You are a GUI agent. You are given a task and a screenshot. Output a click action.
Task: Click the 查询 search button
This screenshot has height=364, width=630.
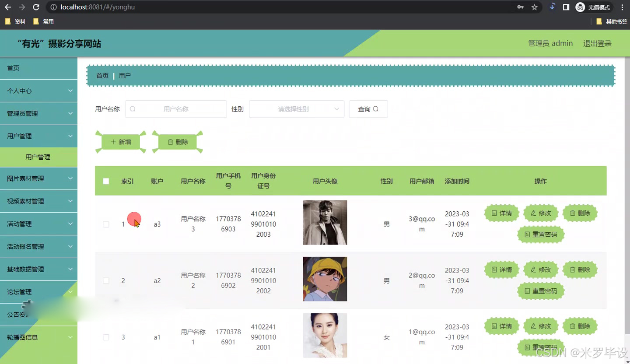tap(368, 109)
